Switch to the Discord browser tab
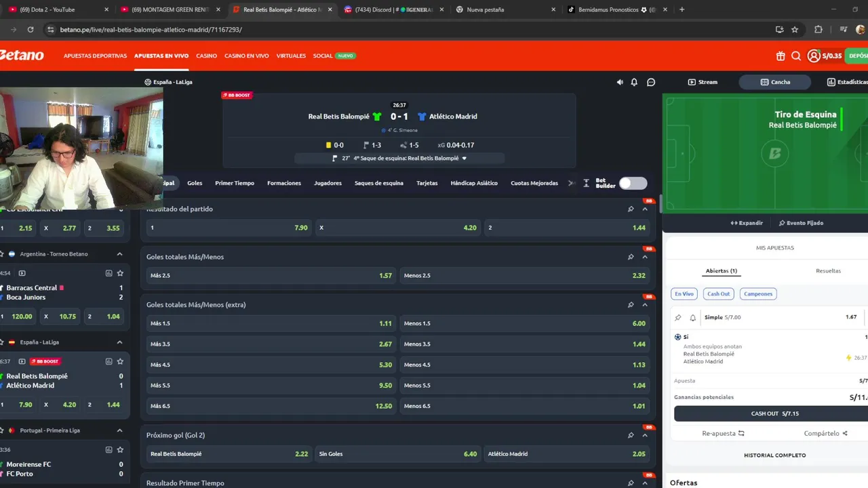Viewport: 868px width, 488px height. tap(395, 9)
